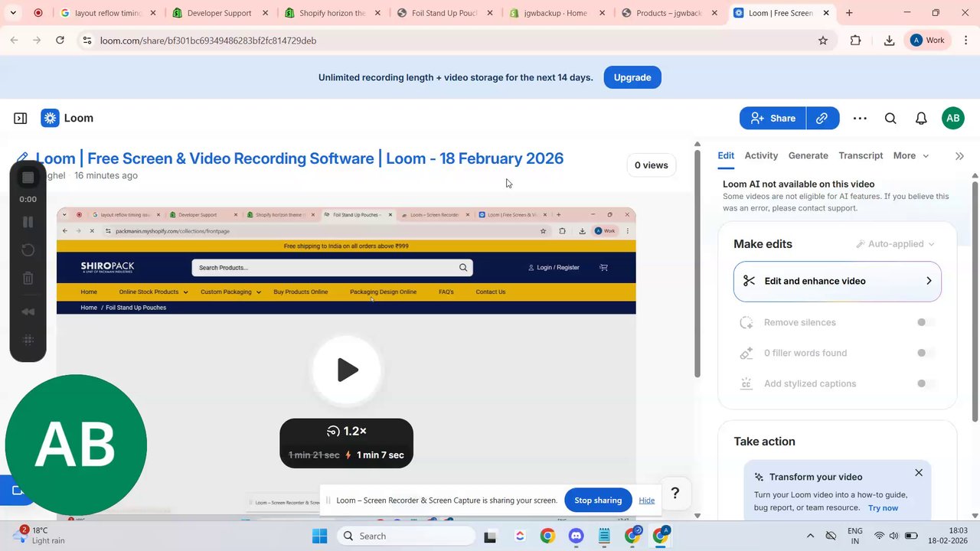
Task: Restart the recording with the circular arrow icon
Action: point(28,250)
